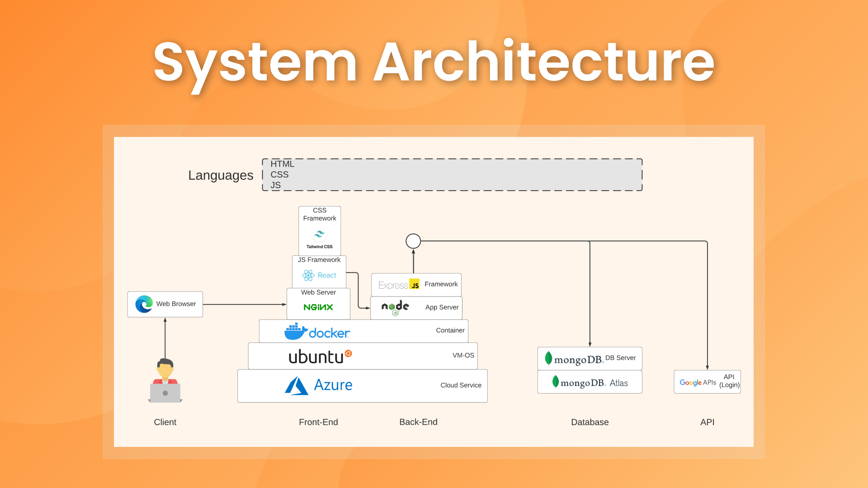Click the 'HTML' text in languages box
Image resolution: width=868 pixels, height=488 pixels.
click(x=282, y=164)
